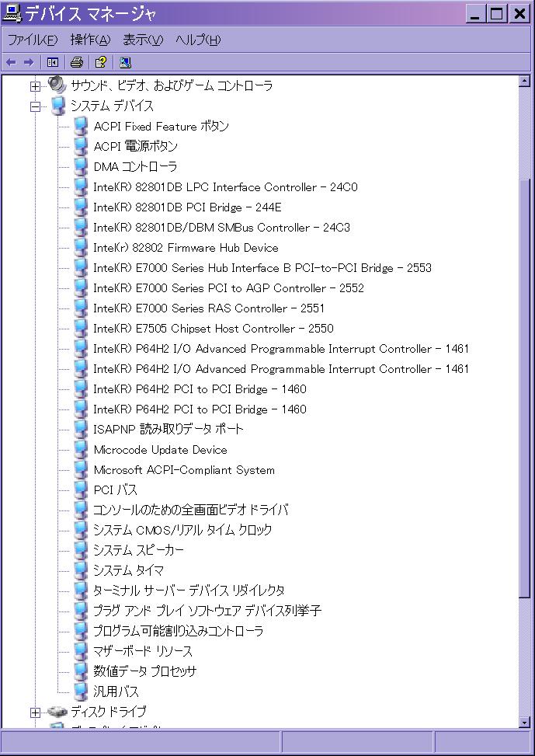
Task: Click the scrollbar down arrow
Action: pyautogui.click(x=524, y=722)
